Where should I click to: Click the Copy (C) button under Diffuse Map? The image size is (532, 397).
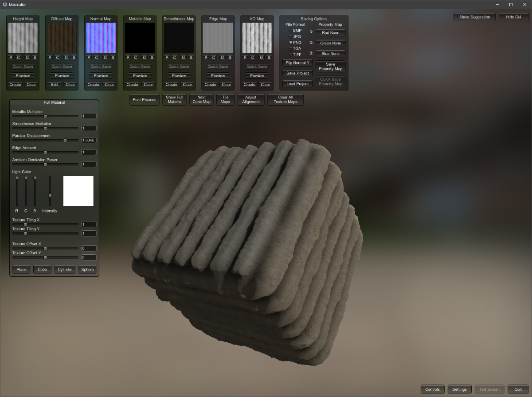click(58, 58)
